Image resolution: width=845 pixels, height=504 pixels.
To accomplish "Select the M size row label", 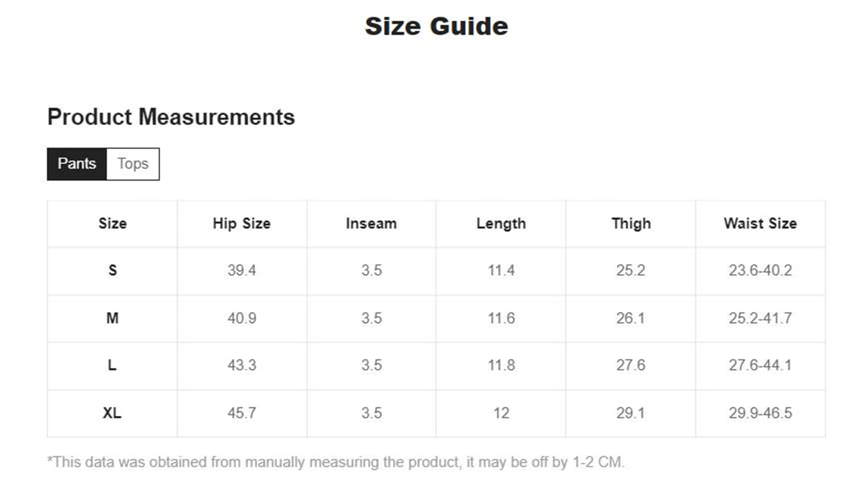I will (112, 318).
